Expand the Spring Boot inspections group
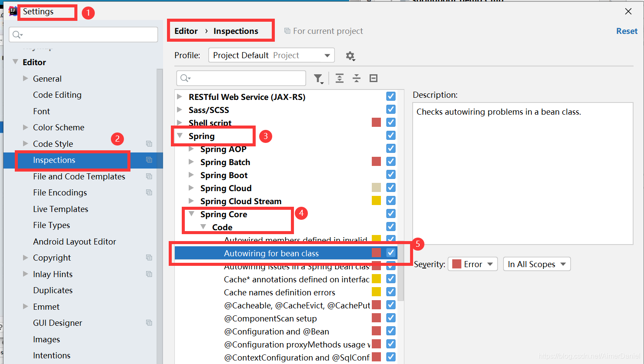This screenshot has width=644, height=364. (191, 175)
